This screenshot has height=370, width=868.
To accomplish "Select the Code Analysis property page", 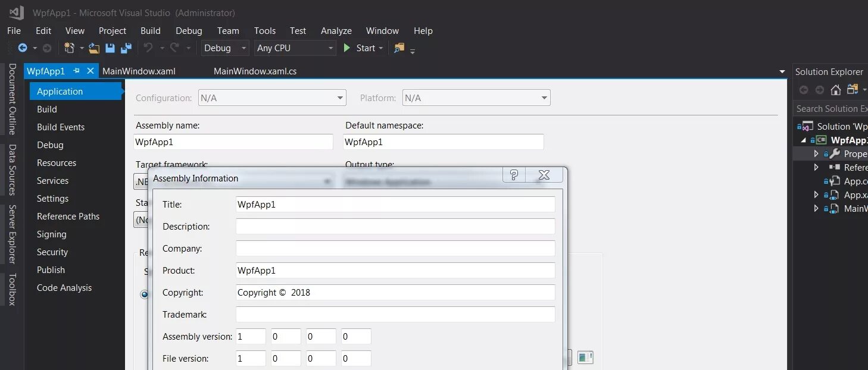I will [x=64, y=287].
